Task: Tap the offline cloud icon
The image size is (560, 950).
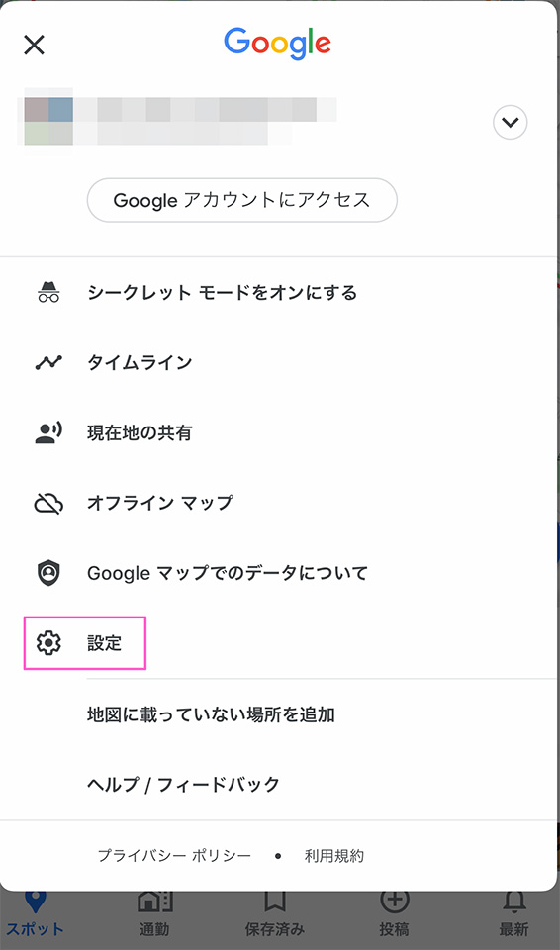Action: point(48,503)
